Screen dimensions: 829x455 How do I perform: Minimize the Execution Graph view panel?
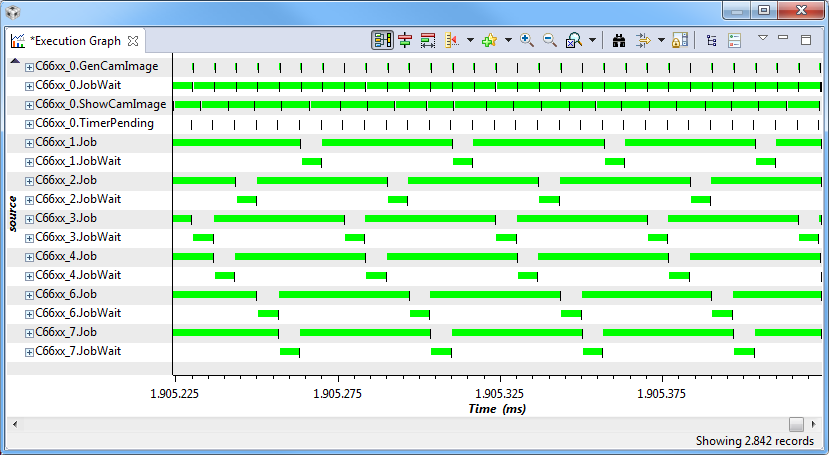[783, 38]
